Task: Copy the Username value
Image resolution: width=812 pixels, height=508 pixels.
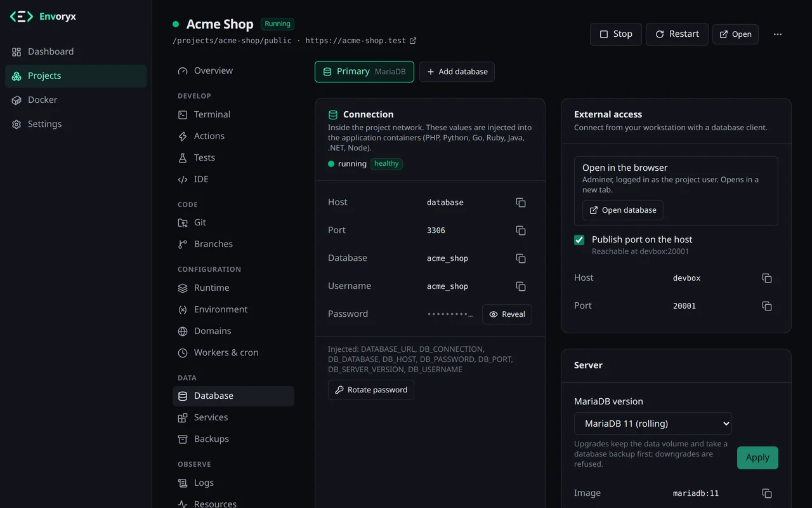Action: 521,286
